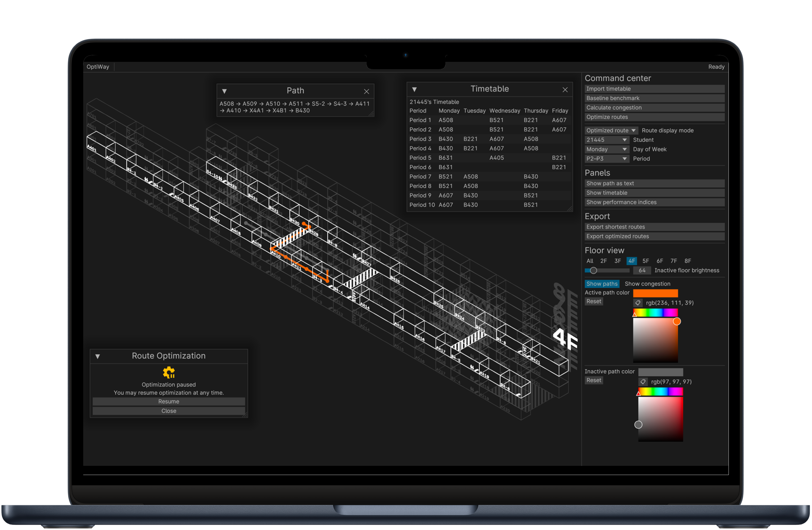The image size is (812, 530).
Task: Click the inactive path color hue strip
Action: click(660, 391)
